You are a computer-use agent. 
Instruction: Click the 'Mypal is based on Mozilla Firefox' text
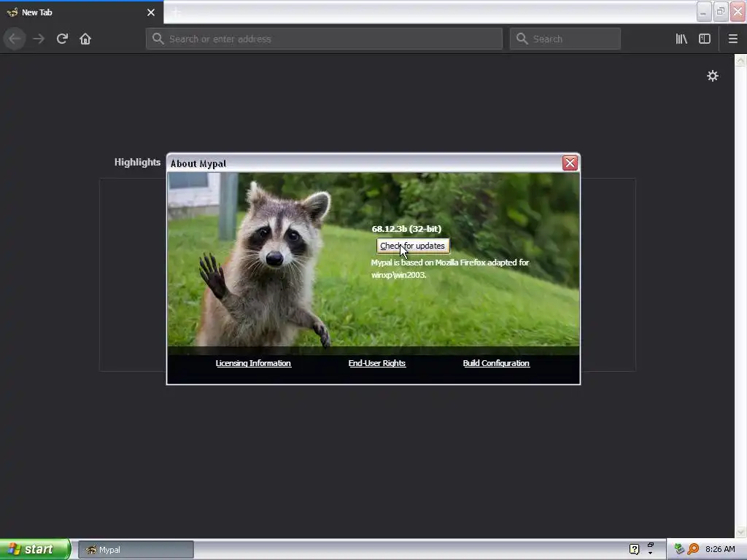click(450, 268)
